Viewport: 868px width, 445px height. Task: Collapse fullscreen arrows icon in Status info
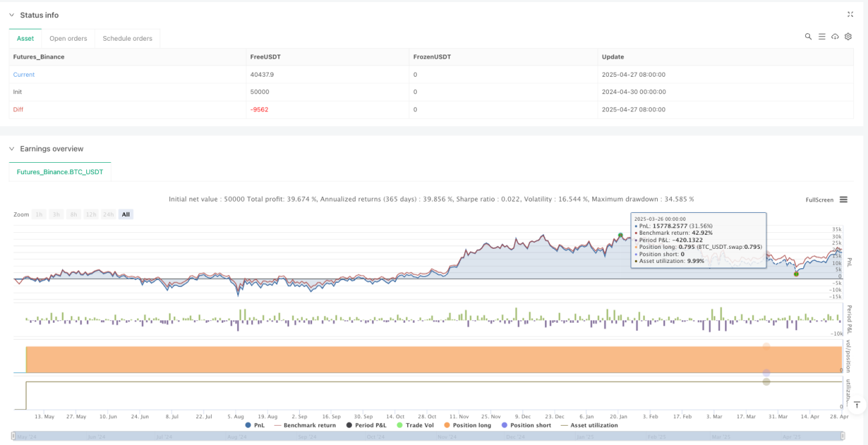pyautogui.click(x=850, y=14)
